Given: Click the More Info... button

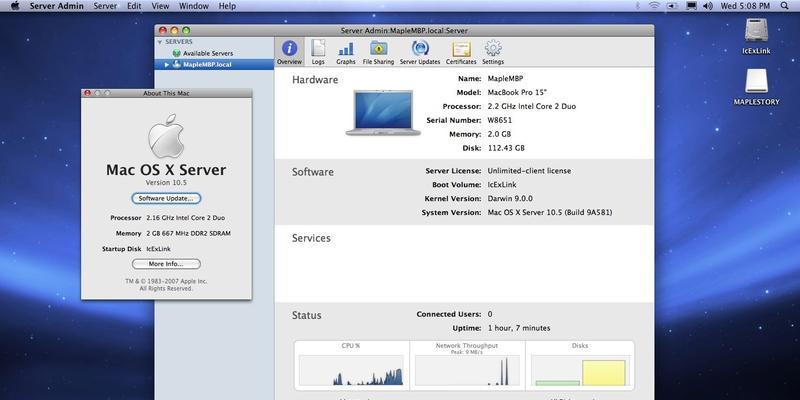Looking at the screenshot, I should pyautogui.click(x=166, y=264).
